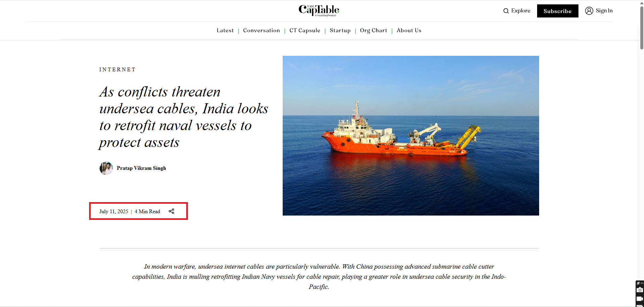Click the Sign In link
This screenshot has height=307, width=644.
point(604,11)
